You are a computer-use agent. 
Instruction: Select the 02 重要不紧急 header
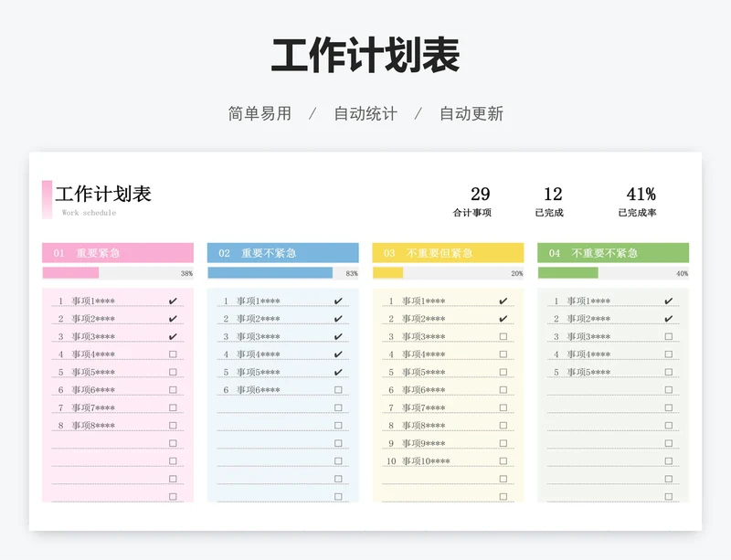283,253
